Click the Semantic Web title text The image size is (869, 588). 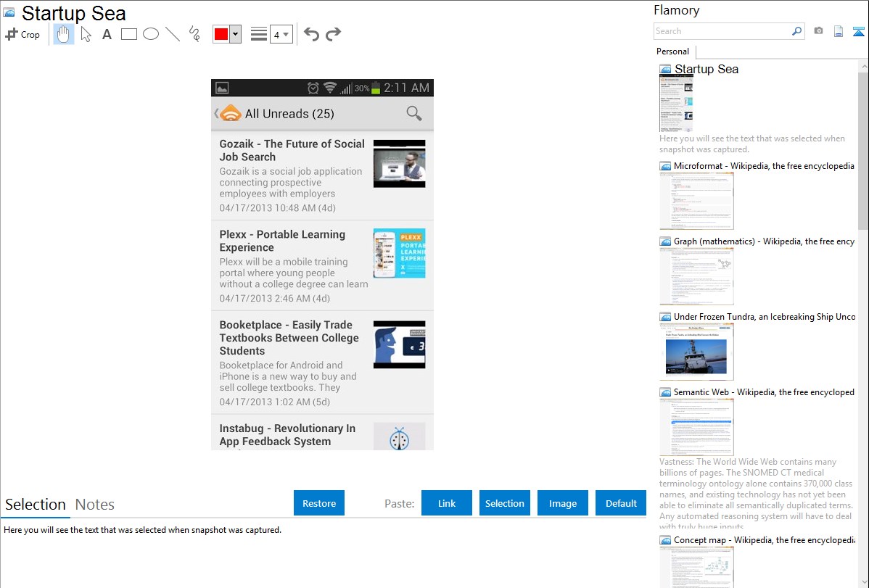[x=764, y=392]
